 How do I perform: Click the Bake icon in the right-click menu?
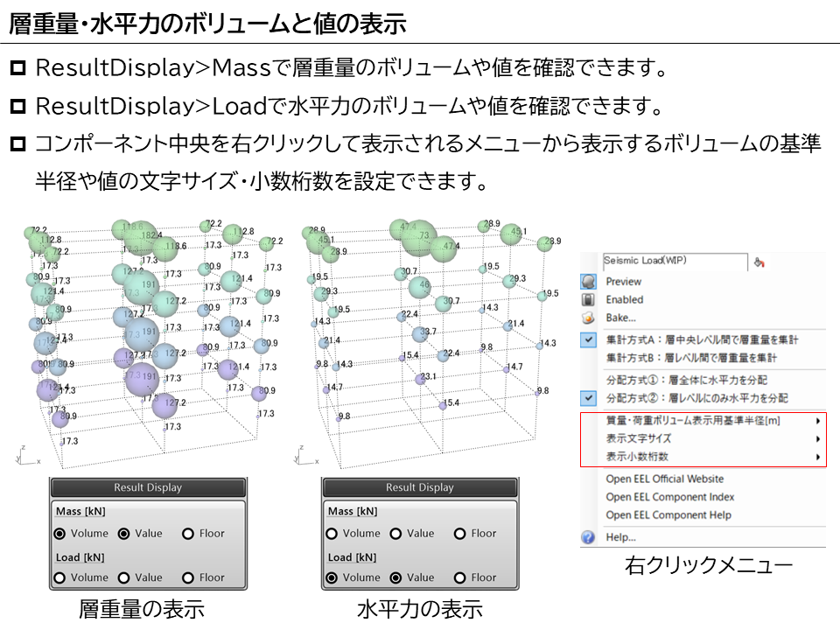(588, 318)
